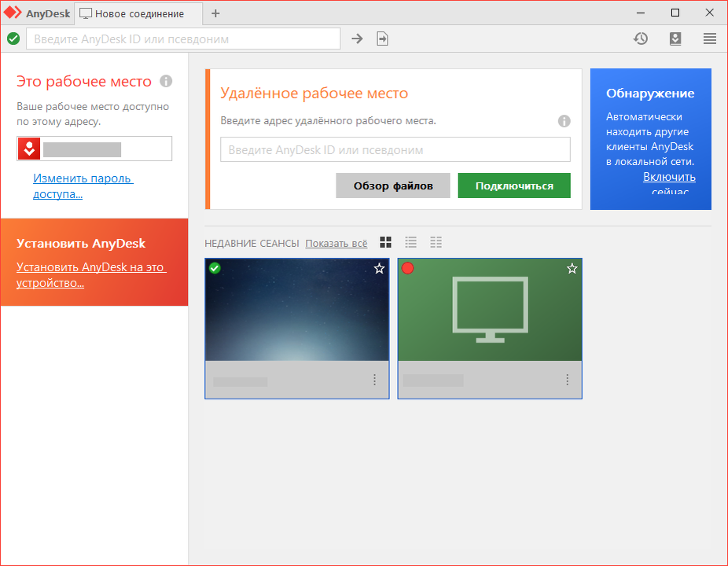This screenshot has width=728, height=566.
Task: Focus the remote desk address input field
Action: coord(395,149)
